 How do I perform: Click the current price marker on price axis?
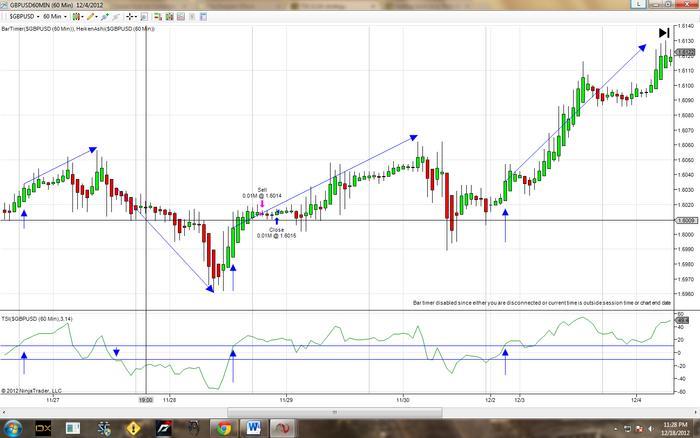[x=687, y=52]
